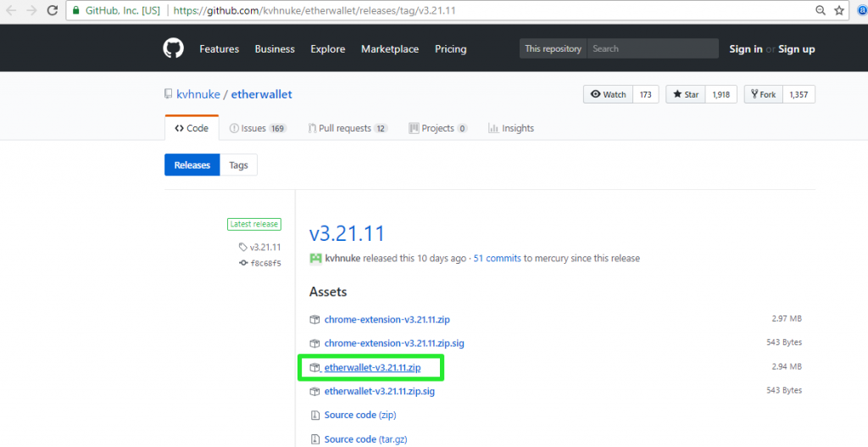Open the kvhnuke owner link

click(x=197, y=94)
